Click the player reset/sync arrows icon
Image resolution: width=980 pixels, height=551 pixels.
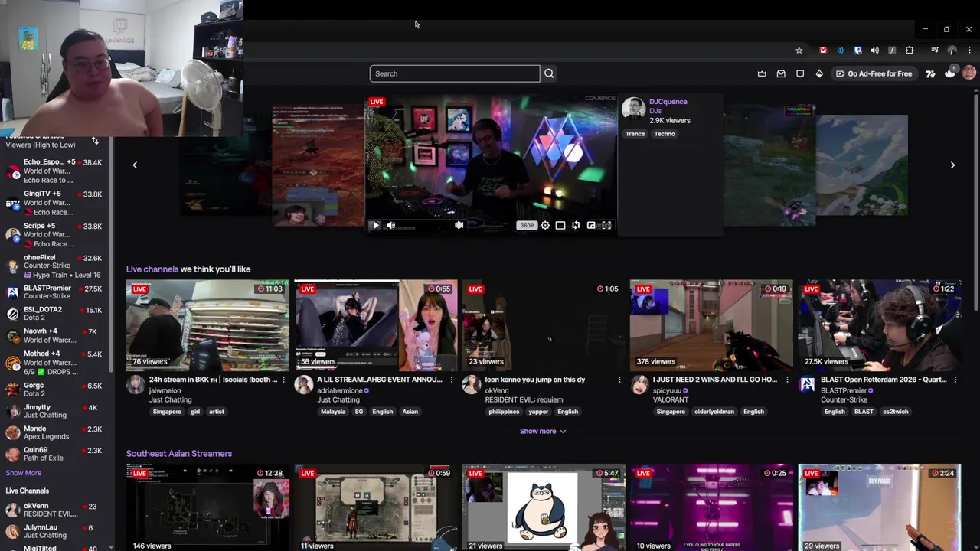[x=576, y=225]
